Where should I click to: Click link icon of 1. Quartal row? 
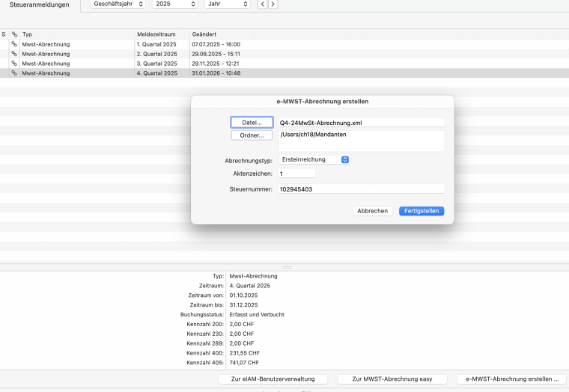(13, 44)
